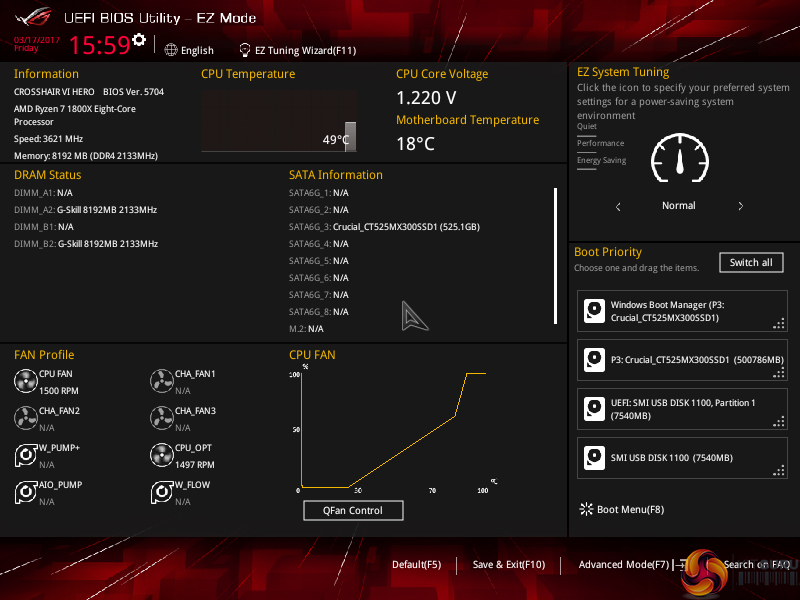Click the SMI USB DISK 1100 (7540MB) disk icon

[594, 458]
